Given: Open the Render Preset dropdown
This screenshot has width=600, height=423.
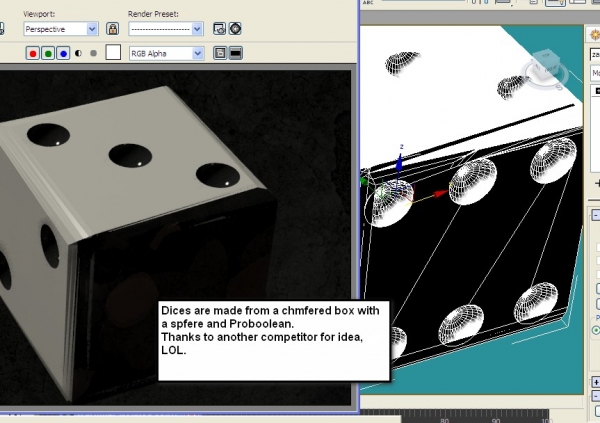Looking at the screenshot, I should point(166,29).
